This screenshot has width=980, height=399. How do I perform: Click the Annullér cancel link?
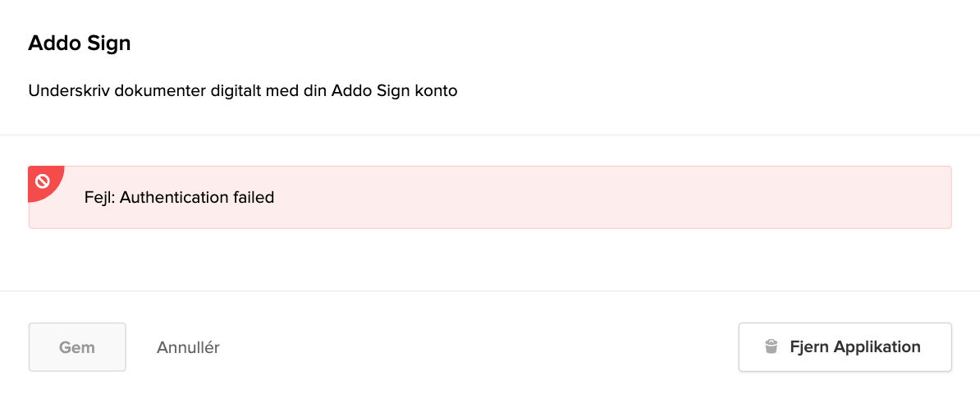coord(188,347)
